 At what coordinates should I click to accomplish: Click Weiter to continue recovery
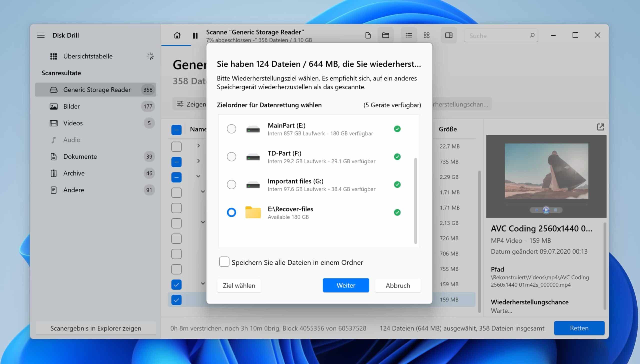point(346,285)
